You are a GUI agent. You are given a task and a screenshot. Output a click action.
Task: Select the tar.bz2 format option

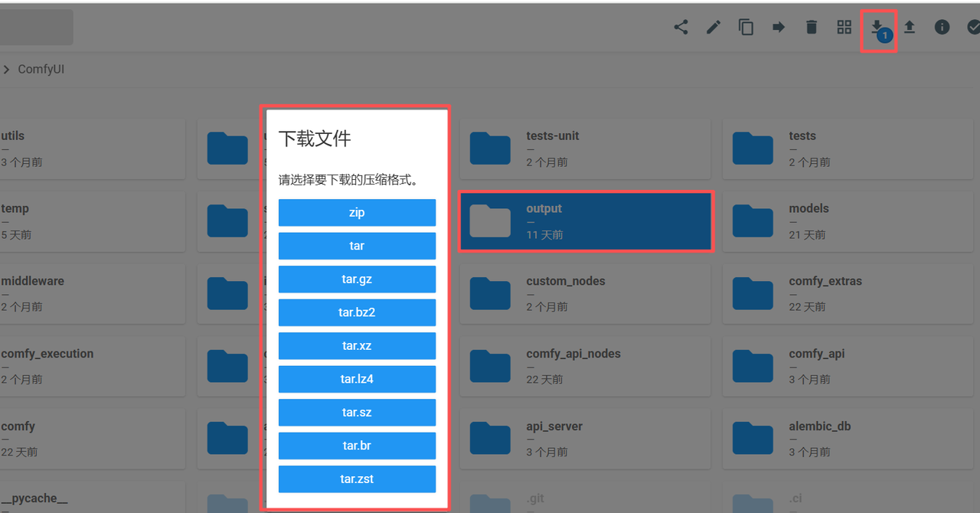tap(357, 312)
